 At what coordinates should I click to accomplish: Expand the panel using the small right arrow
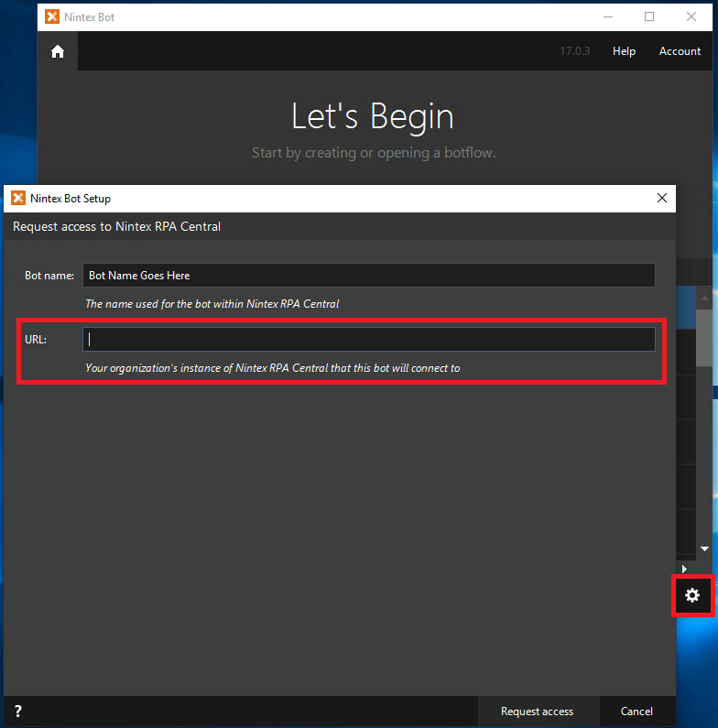(684, 569)
